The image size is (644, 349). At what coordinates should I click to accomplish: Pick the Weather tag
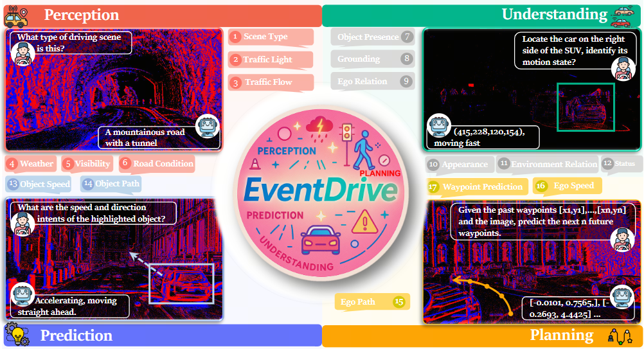pos(31,164)
